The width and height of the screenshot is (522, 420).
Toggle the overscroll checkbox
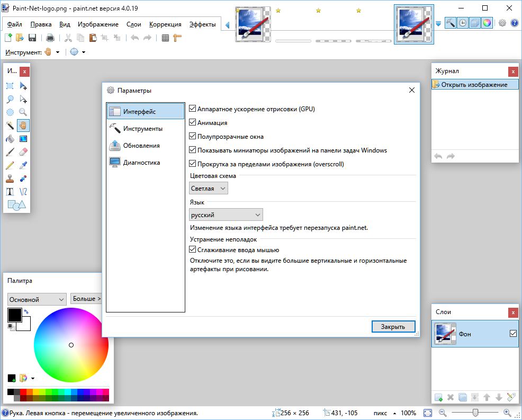tap(192, 164)
